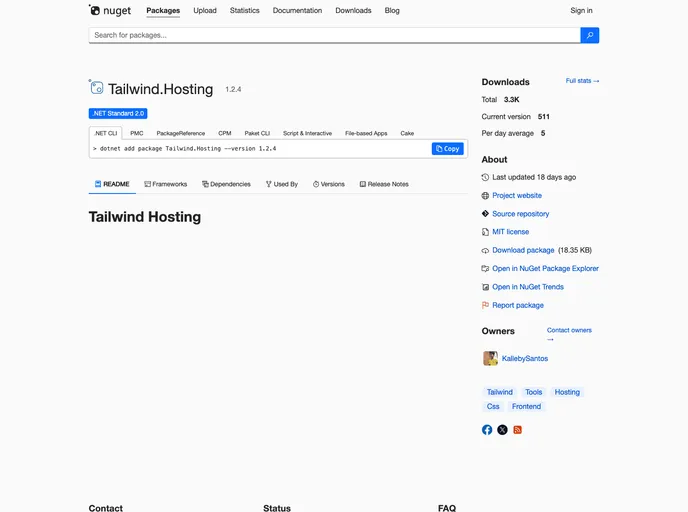The width and height of the screenshot is (688, 512).
Task: Click the NuGet Package Explorer icon
Action: click(485, 269)
